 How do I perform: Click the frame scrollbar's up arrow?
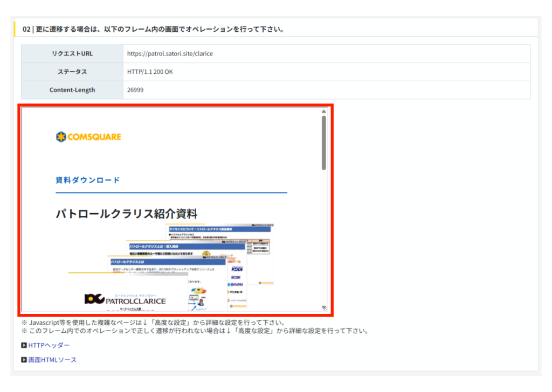pos(324,111)
